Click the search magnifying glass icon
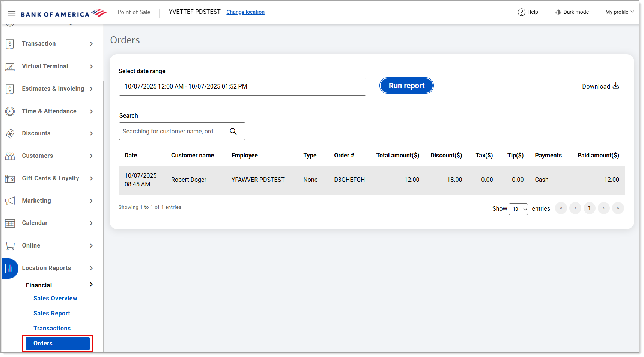The image size is (644, 357). pos(233,131)
